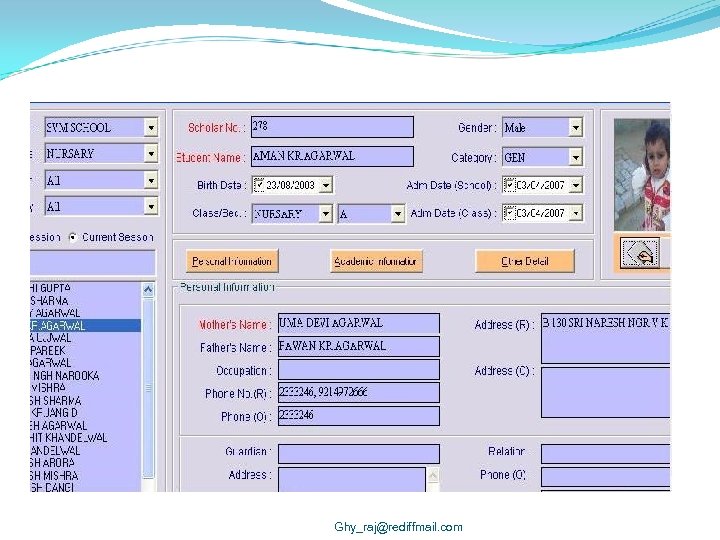Click the student list scroll up arrow
The image size is (720, 540).
coord(148,289)
